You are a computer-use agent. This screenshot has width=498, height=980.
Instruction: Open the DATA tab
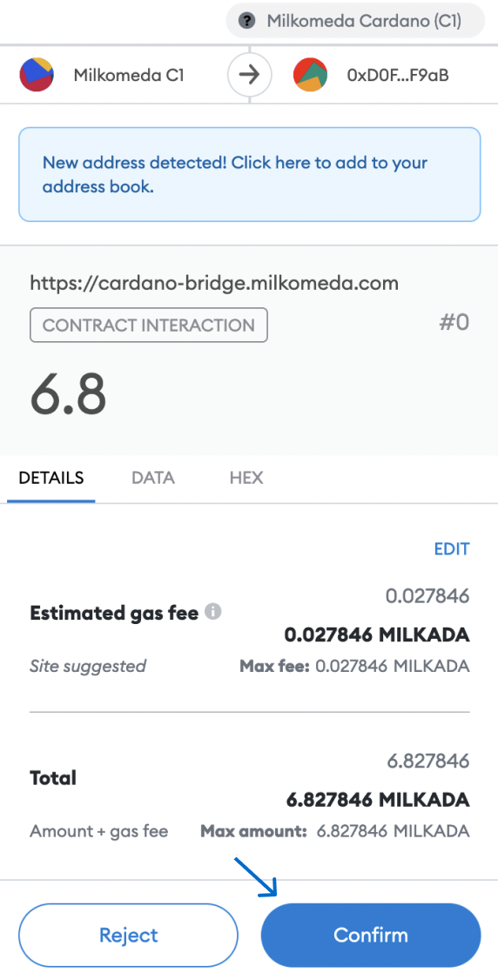click(153, 478)
